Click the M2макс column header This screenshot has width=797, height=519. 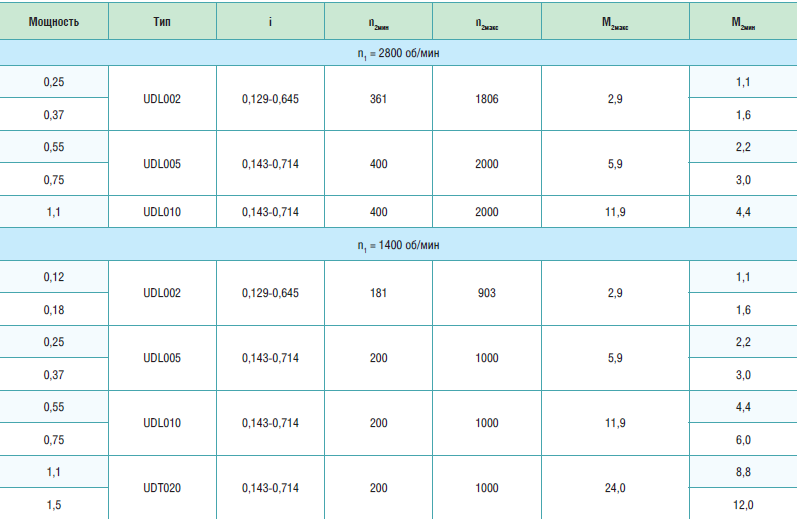pos(615,21)
